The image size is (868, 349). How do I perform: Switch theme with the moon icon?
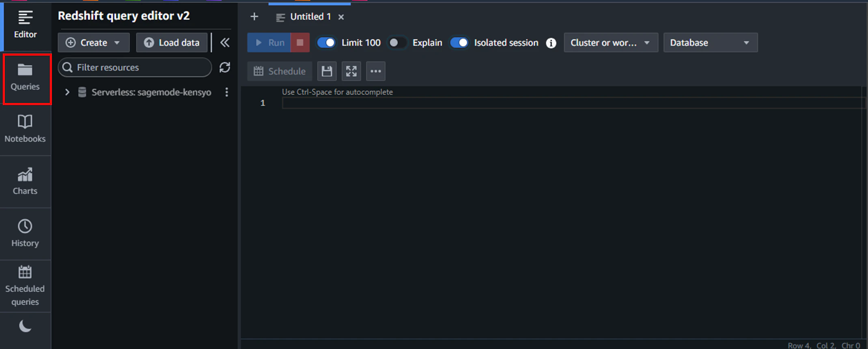pyautogui.click(x=25, y=326)
